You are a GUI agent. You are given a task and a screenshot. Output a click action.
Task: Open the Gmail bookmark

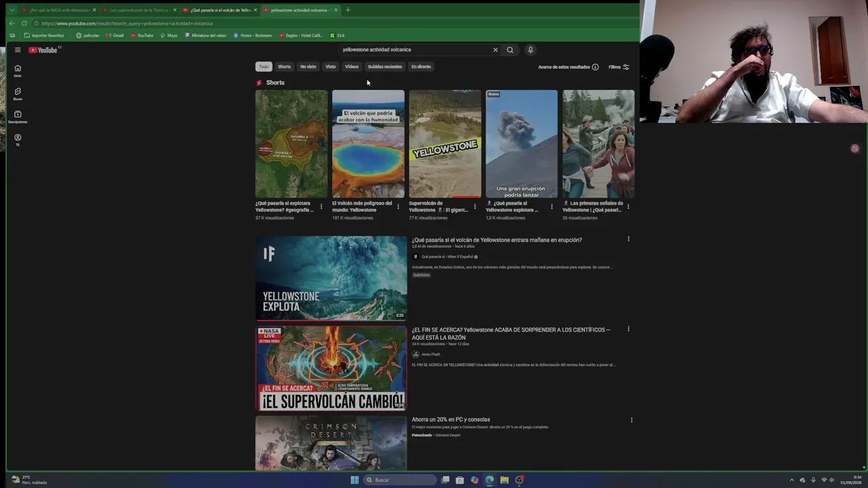tap(114, 35)
